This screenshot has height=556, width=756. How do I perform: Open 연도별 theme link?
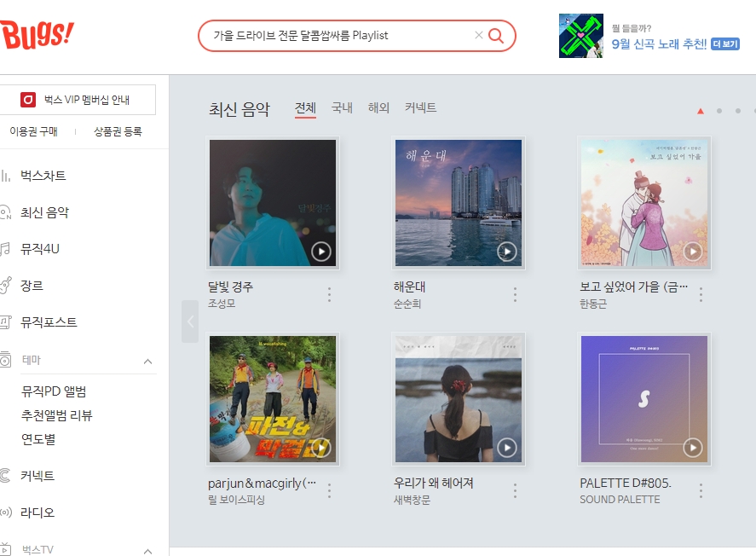(38, 439)
